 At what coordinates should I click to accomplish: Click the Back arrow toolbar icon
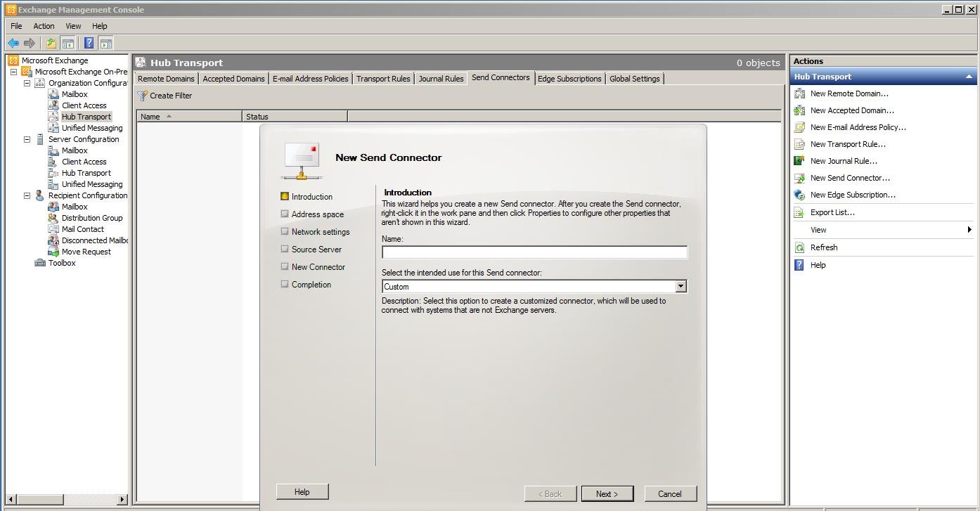[x=13, y=43]
